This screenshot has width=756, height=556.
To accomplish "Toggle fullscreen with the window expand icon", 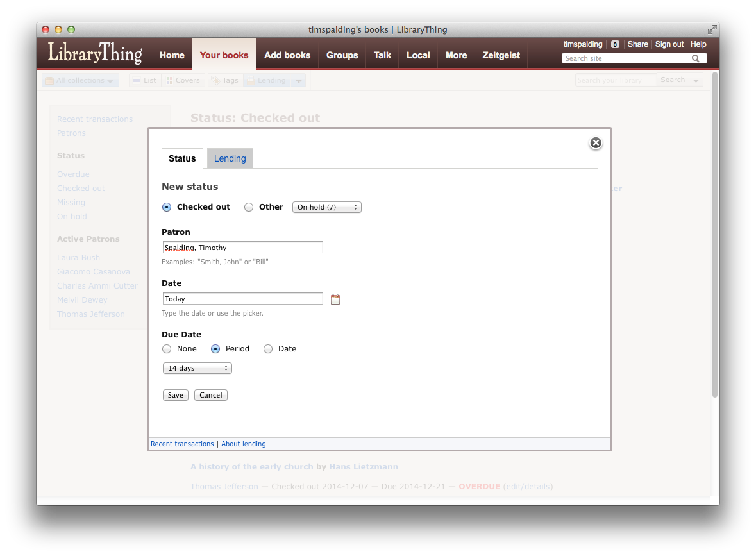I will 712,30.
